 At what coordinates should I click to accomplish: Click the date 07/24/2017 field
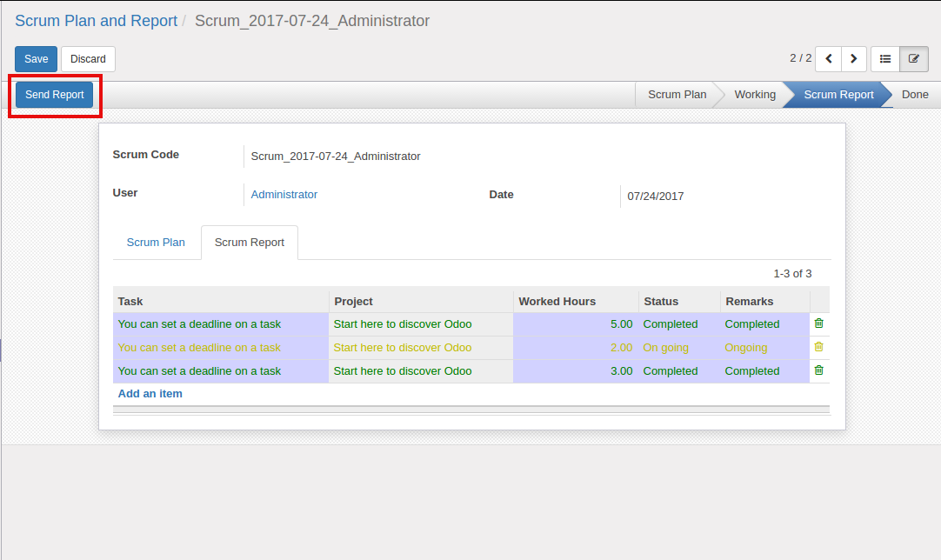pyautogui.click(x=656, y=197)
